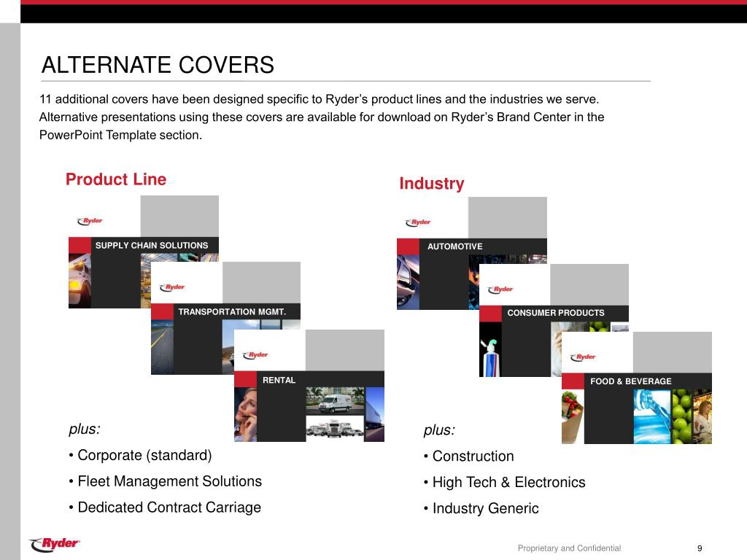Viewport: 747px width, 560px height.
Task: Click the 'plus:' label under Industry
Action: tap(439, 430)
